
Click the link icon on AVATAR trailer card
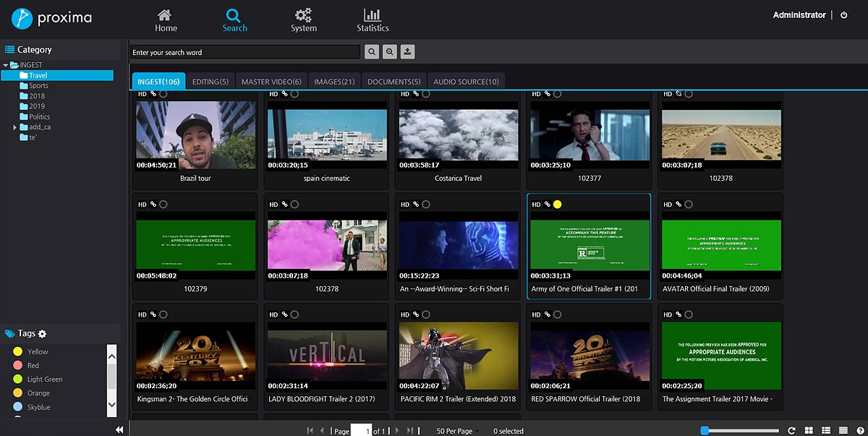point(678,205)
